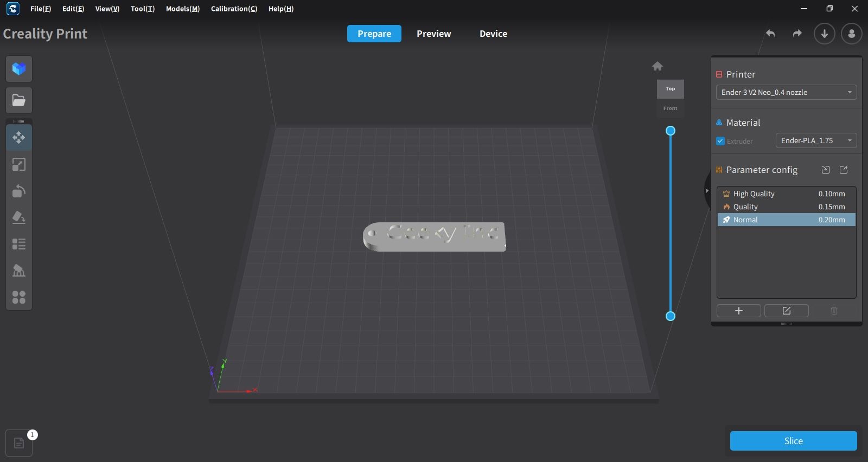Click the add profile plus button
868x462 pixels.
[739, 311]
